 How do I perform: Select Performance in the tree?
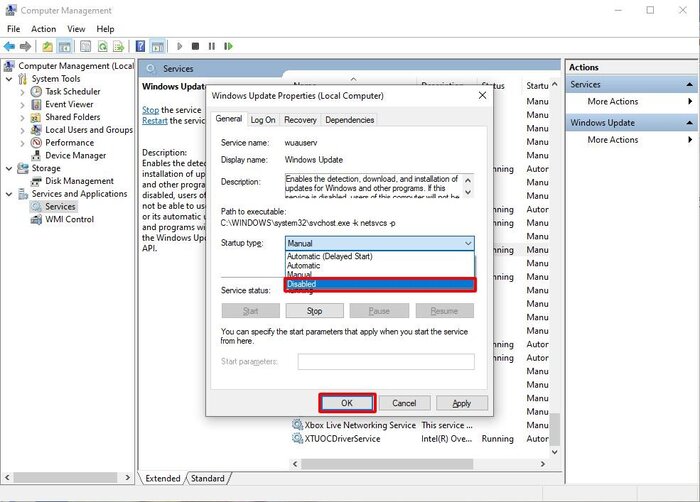click(x=69, y=142)
